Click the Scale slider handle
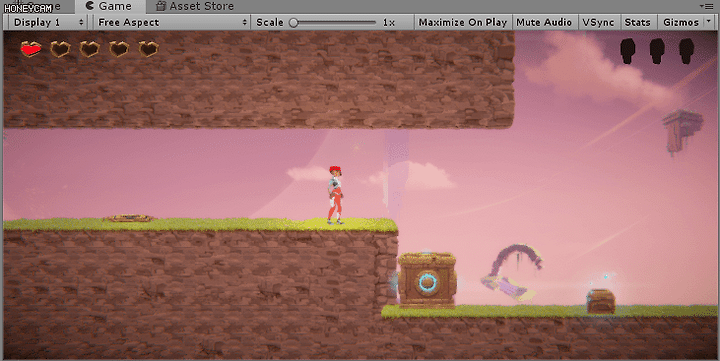 tap(294, 23)
